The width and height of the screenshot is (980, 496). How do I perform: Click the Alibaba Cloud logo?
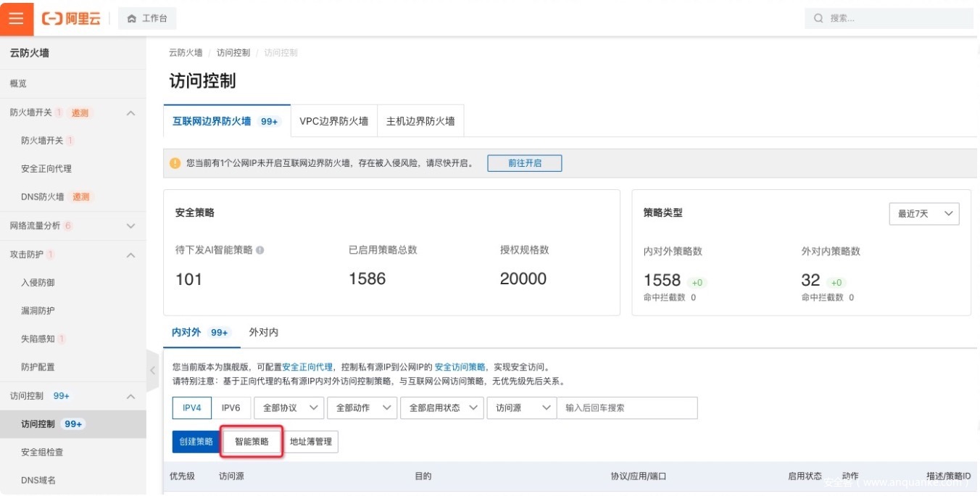coord(71,18)
